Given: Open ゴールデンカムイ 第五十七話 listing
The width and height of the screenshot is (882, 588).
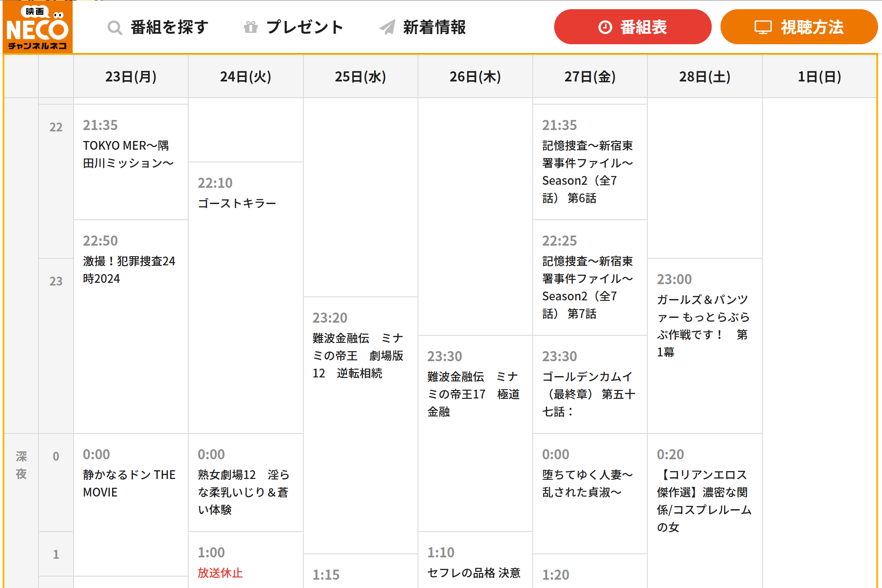Looking at the screenshot, I should (x=588, y=394).
